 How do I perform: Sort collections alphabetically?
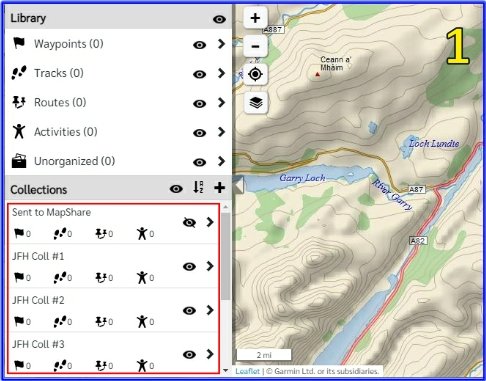pyautogui.click(x=198, y=187)
